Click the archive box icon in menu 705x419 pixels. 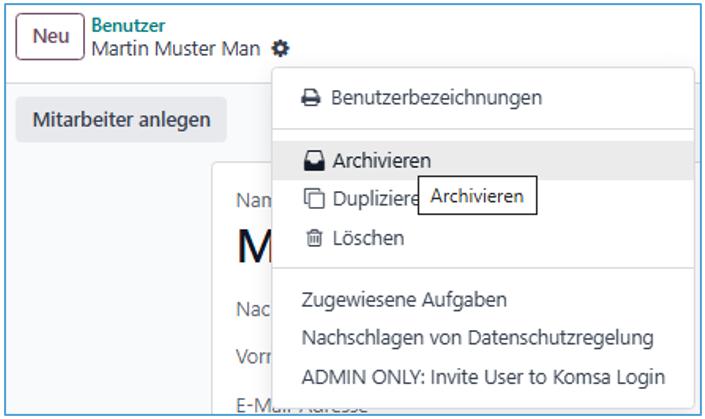click(x=314, y=161)
